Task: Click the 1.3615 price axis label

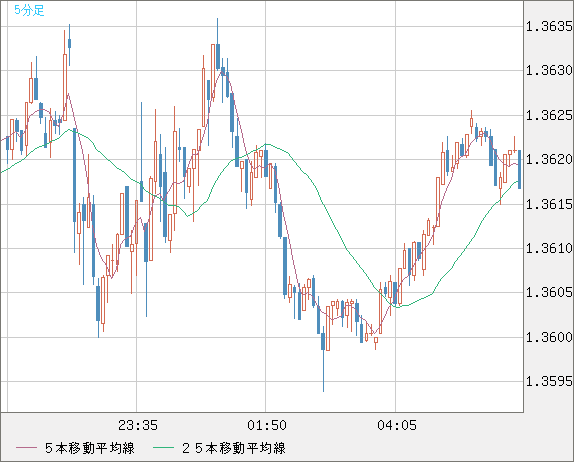Action: click(549, 204)
